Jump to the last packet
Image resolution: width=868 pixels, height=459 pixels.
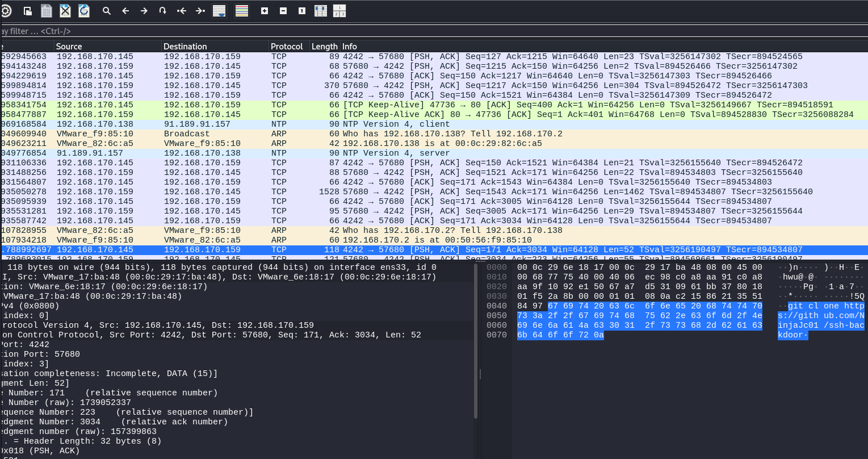click(200, 11)
